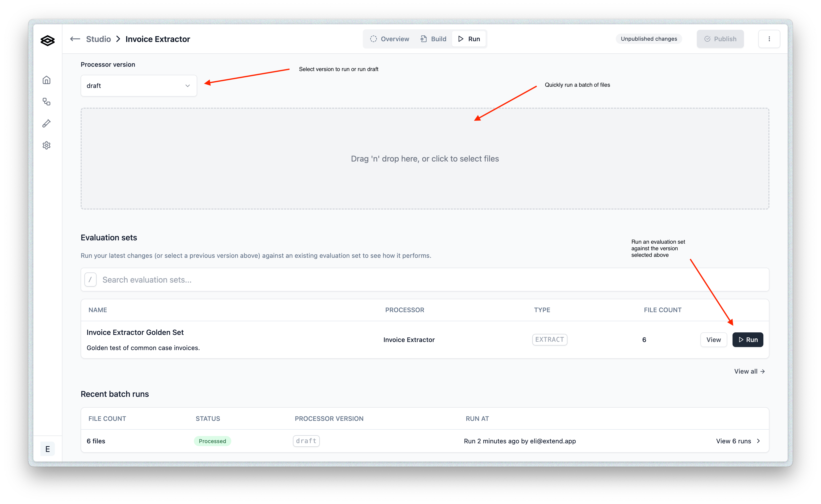View the Invoice Extractor Golden Set

[x=713, y=340]
